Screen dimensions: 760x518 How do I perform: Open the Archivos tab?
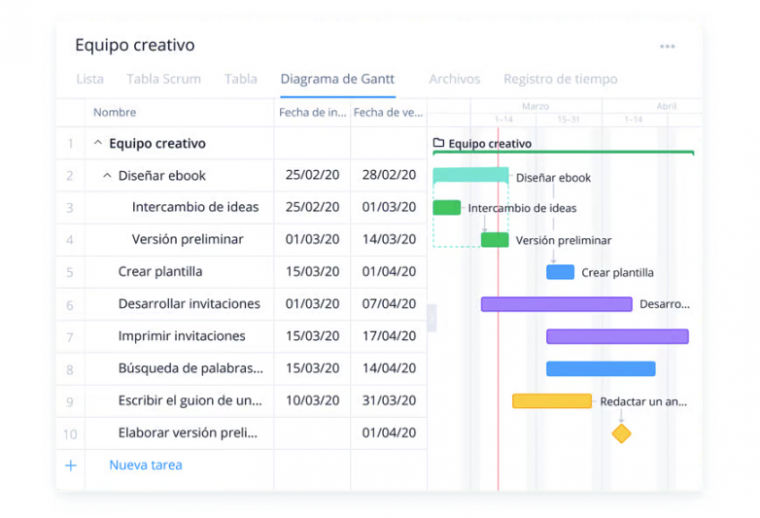coord(454,79)
